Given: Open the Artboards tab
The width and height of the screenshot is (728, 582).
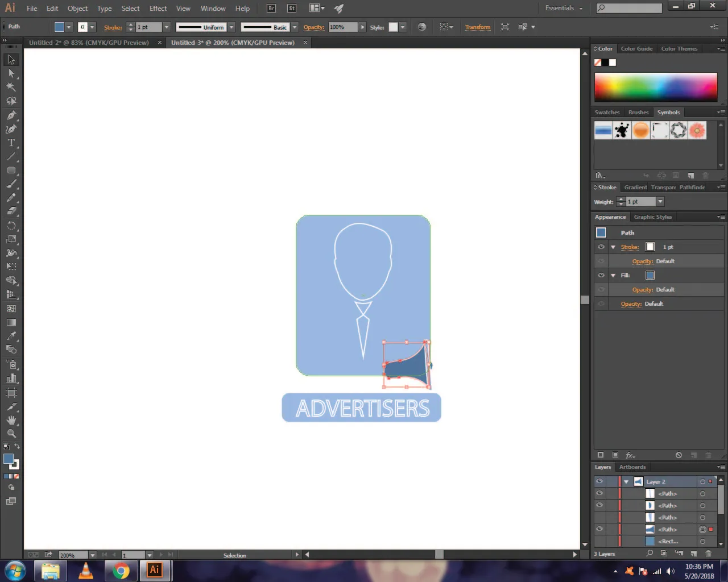Looking at the screenshot, I should 632,467.
